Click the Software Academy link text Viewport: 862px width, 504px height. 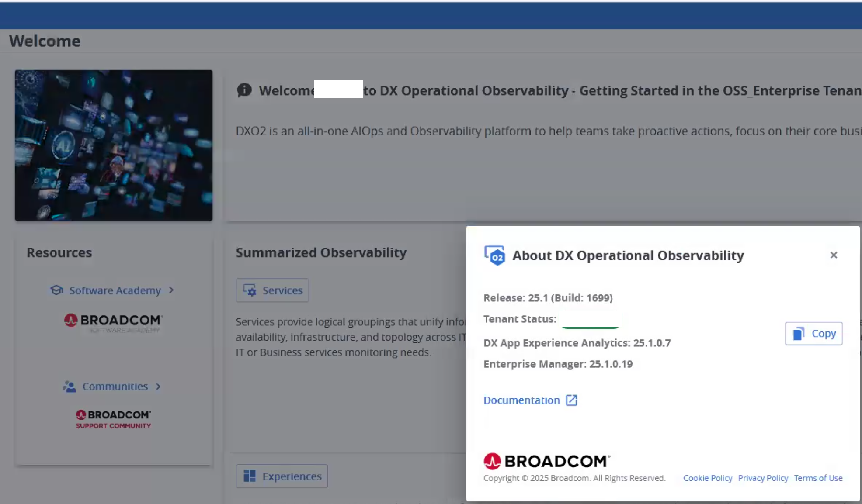[x=115, y=290]
